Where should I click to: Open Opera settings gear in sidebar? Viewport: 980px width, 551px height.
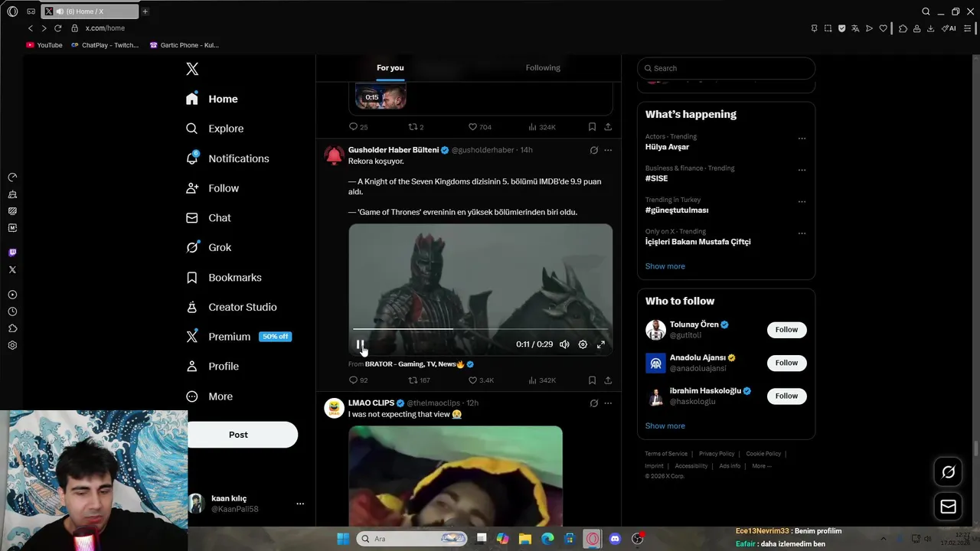tap(12, 345)
